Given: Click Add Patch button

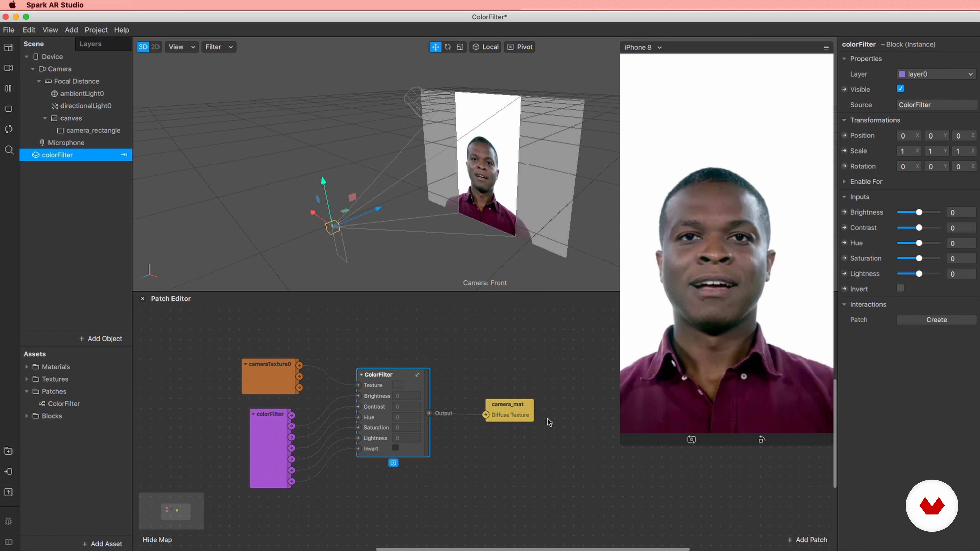Looking at the screenshot, I should point(807,540).
